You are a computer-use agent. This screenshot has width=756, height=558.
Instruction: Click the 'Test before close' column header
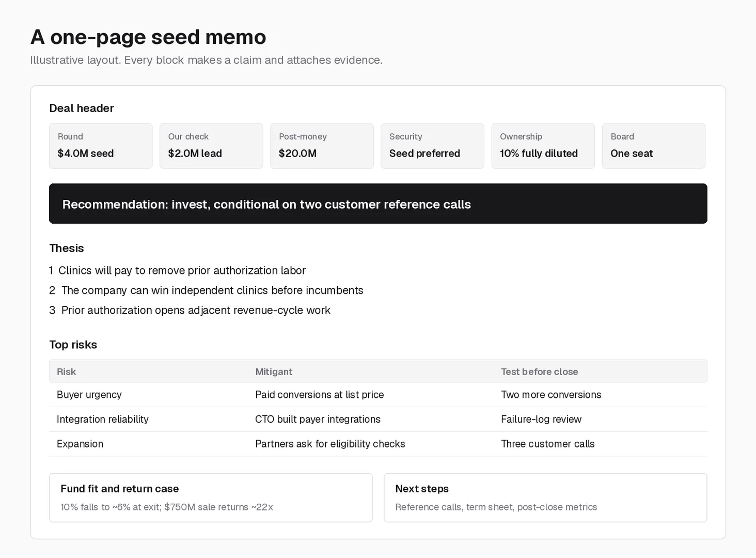pyautogui.click(x=540, y=371)
